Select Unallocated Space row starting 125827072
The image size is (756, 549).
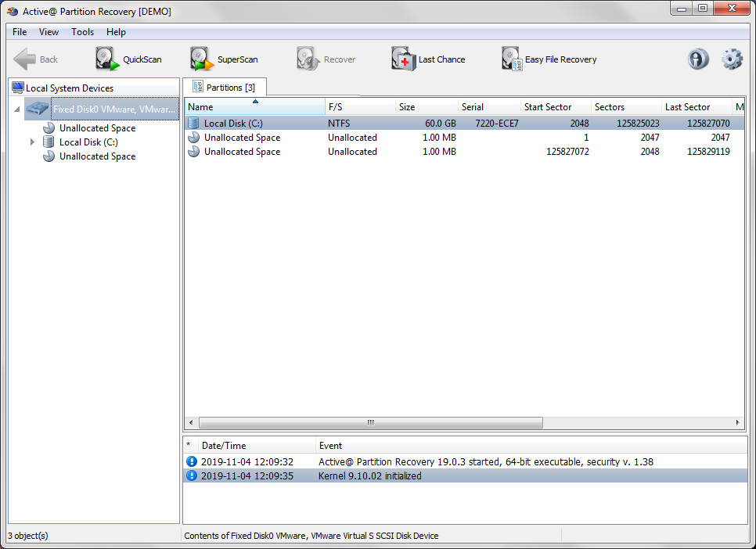(464, 152)
